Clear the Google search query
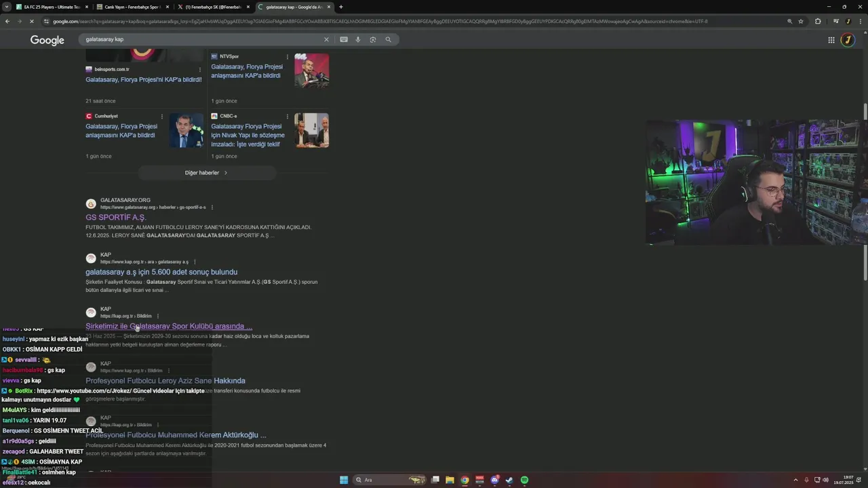This screenshot has width=868, height=488. 326,39
